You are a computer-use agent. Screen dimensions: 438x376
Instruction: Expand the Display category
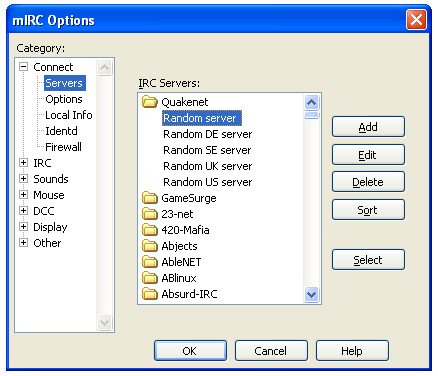click(23, 227)
